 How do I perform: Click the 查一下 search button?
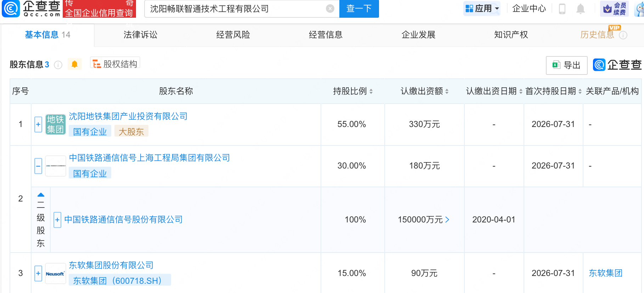coord(359,9)
